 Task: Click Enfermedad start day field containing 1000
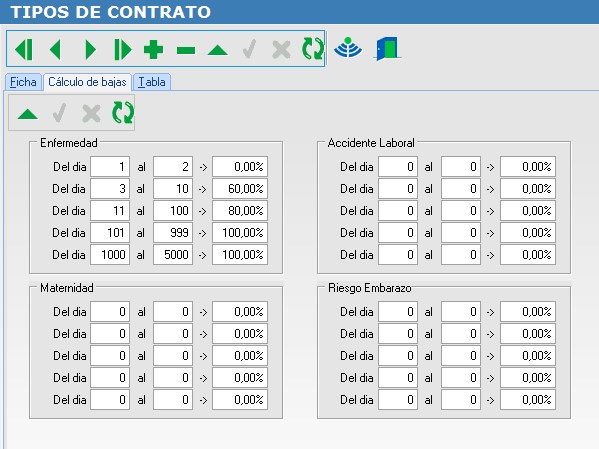110,254
